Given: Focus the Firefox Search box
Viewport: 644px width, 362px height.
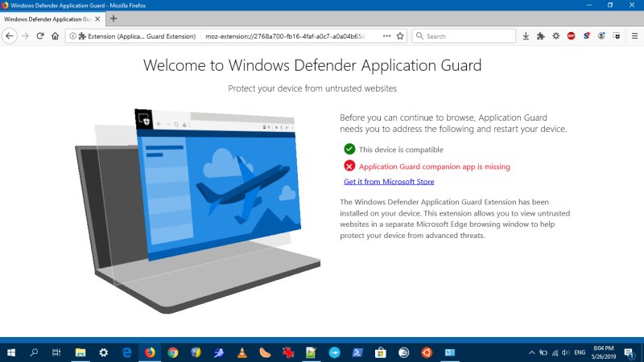Looking at the screenshot, I should coord(464,36).
